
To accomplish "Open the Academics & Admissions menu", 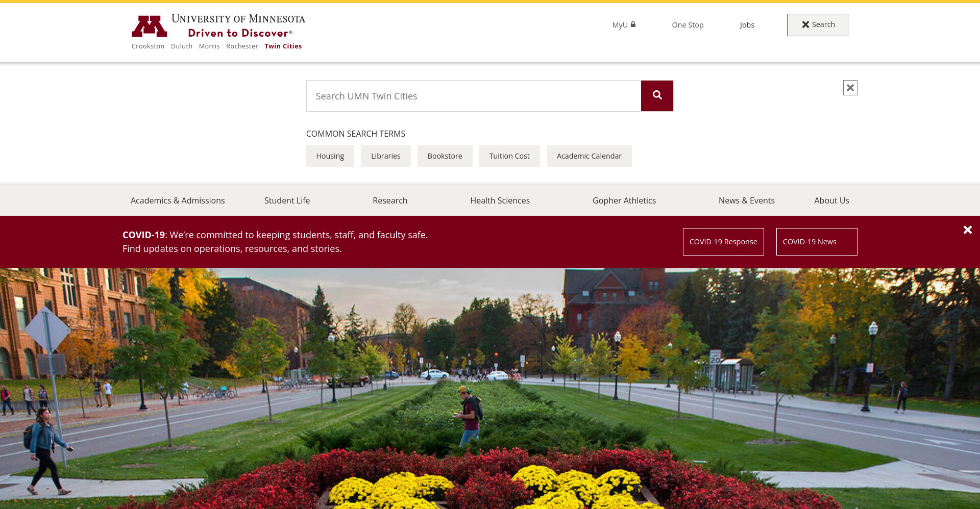I will point(178,200).
